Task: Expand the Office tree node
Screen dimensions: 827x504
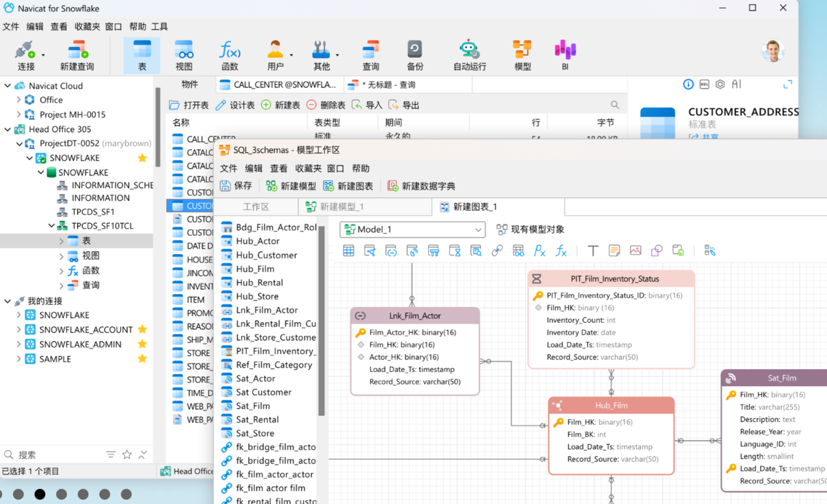Action: coord(19,100)
